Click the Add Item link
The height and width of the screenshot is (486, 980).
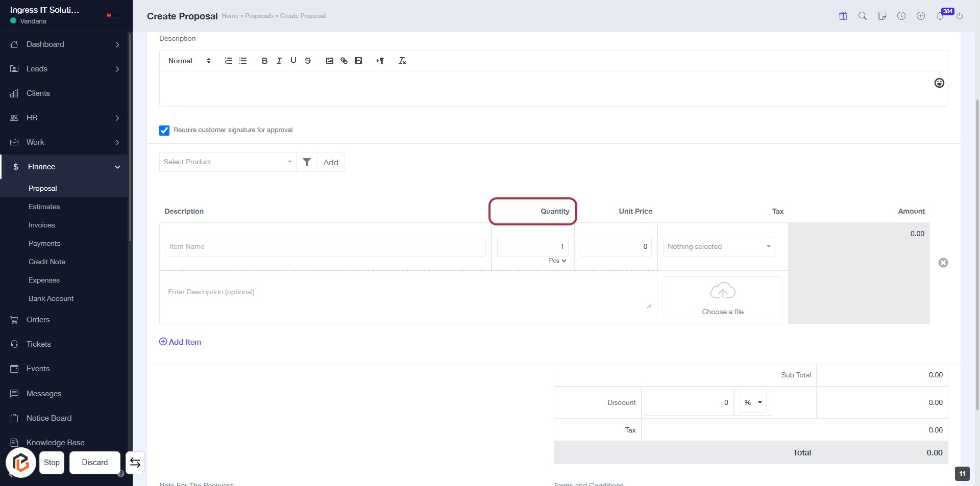[180, 342]
